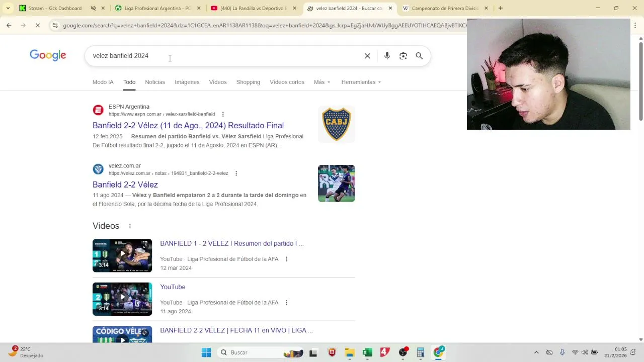Image resolution: width=644 pixels, height=362 pixels.
Task: Search by image with Google Lens icon
Action: tap(403, 56)
